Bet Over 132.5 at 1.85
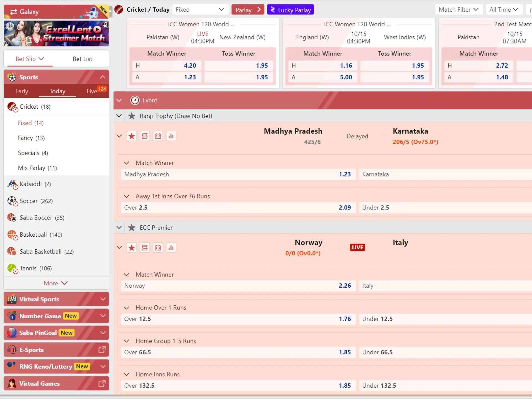Image resolution: width=532 pixels, height=399 pixels. pos(238,386)
